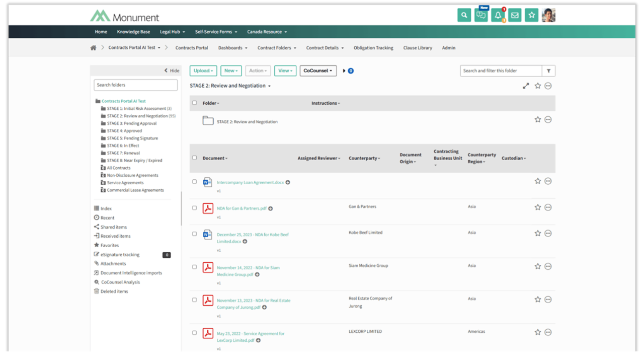This screenshot has height=361, width=644.
Task: Open the Upload dropdown
Action: tap(204, 71)
